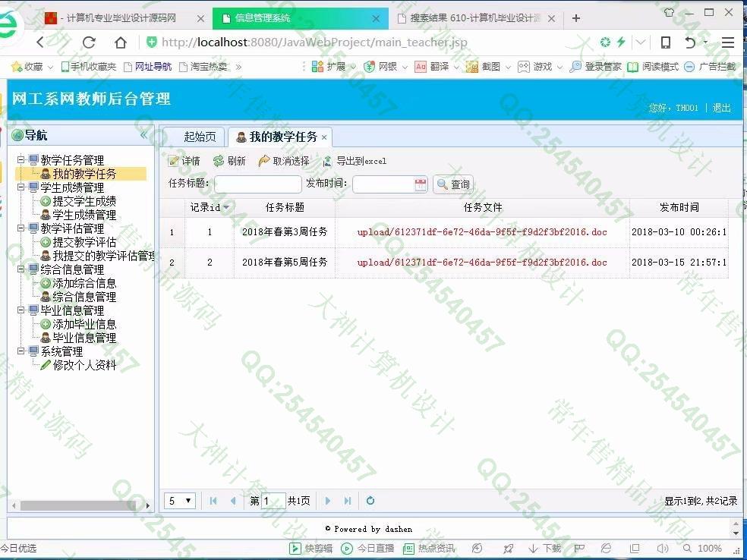
Task: Collapse the 导航 navigation panel
Action: pos(143,135)
